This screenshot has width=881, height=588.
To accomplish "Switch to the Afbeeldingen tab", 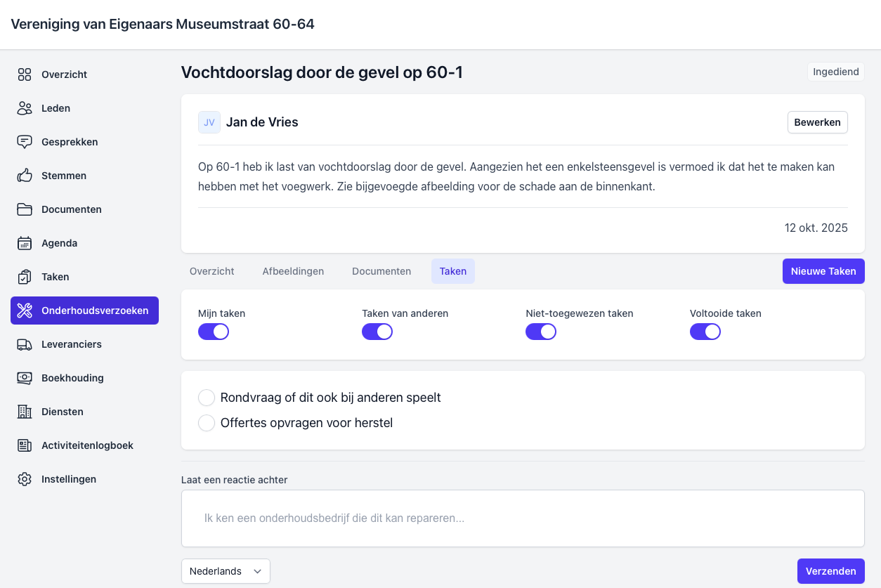I will point(293,271).
